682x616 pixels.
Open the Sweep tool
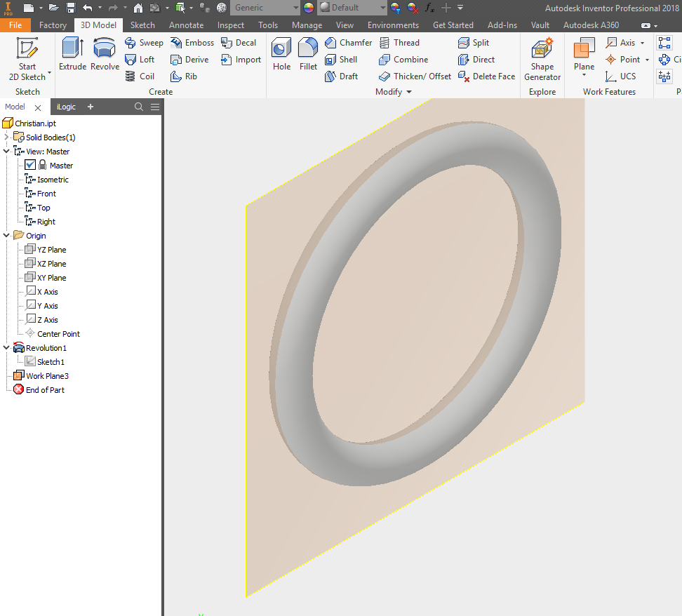pos(144,42)
